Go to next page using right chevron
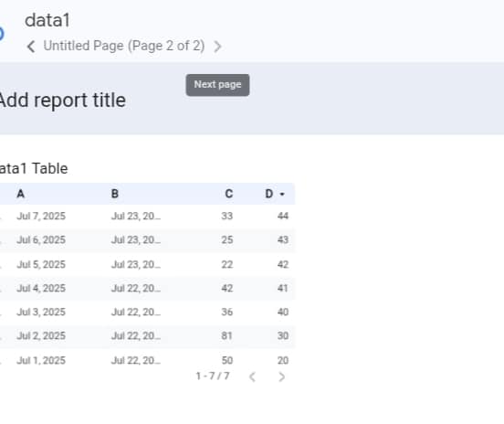The width and height of the screenshot is (504, 424). coord(217,47)
